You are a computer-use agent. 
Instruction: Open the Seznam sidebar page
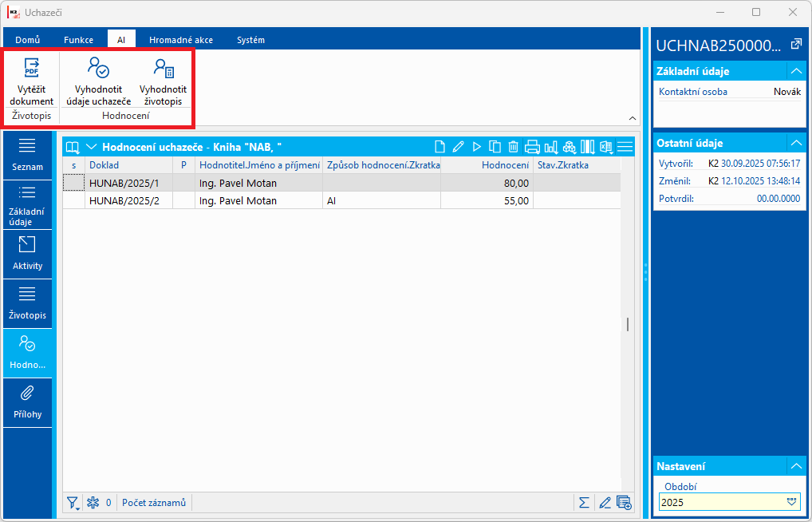[27, 155]
